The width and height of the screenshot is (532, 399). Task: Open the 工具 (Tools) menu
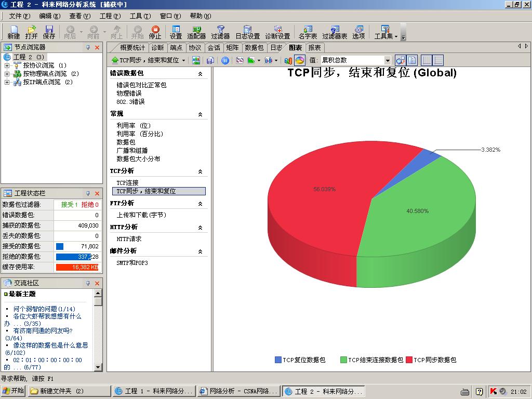click(140, 16)
